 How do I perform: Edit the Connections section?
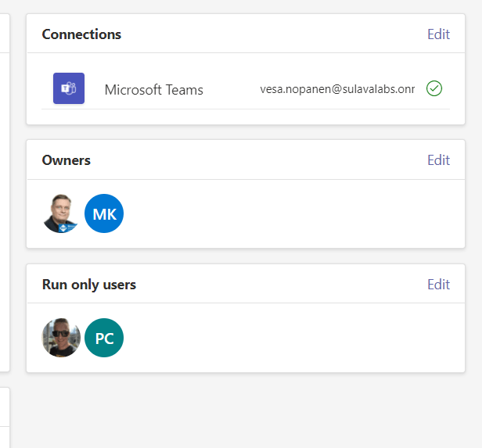[438, 34]
